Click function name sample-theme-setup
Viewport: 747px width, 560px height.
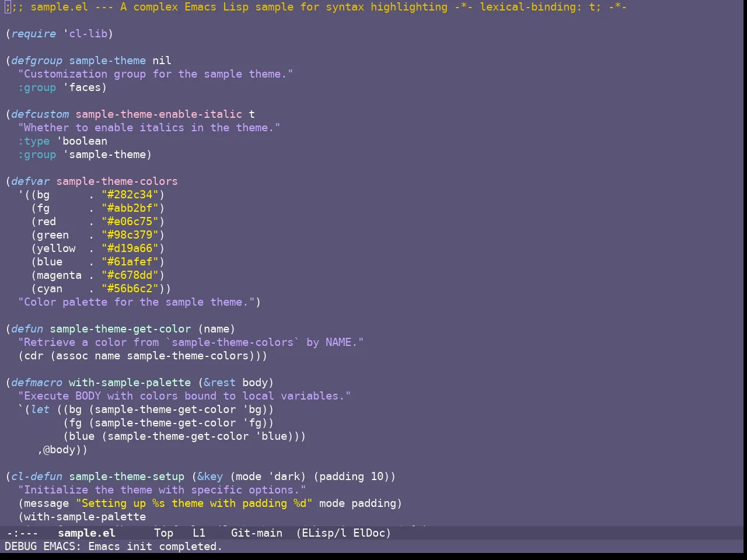click(x=127, y=477)
